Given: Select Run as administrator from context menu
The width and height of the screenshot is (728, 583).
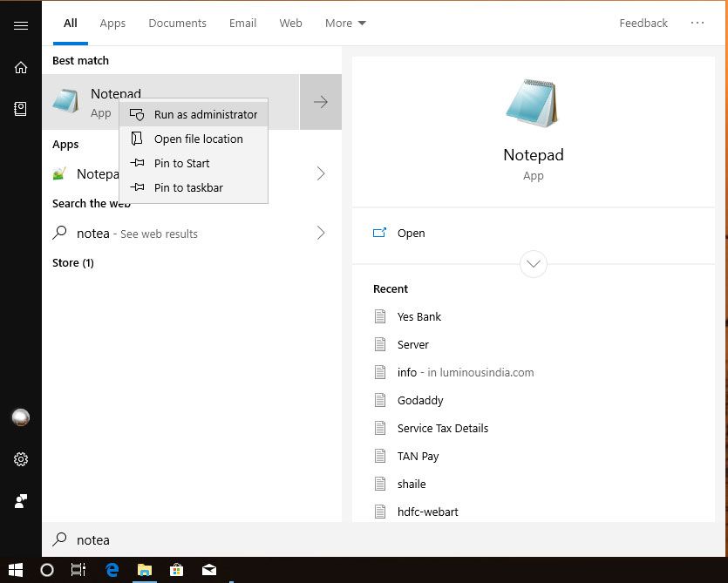Looking at the screenshot, I should coord(194,114).
